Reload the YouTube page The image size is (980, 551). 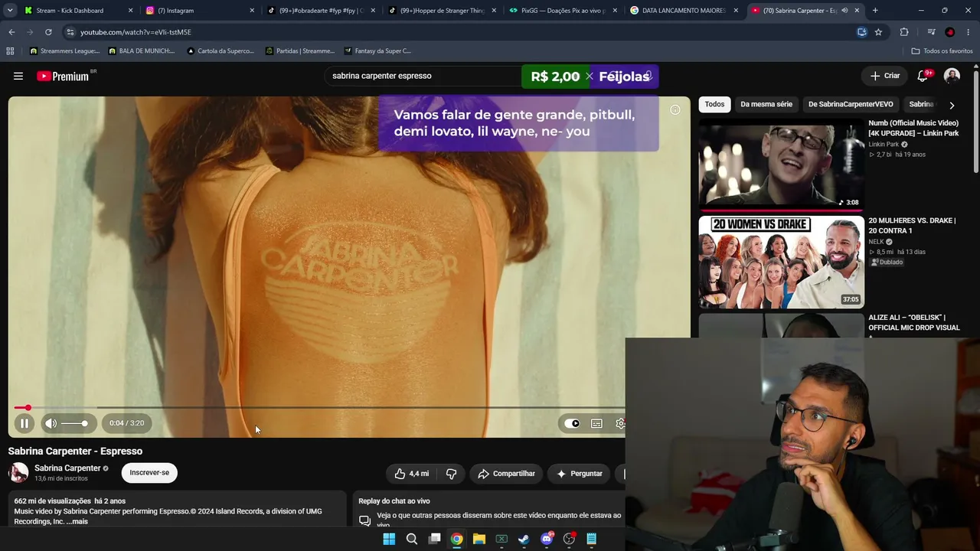point(48,32)
